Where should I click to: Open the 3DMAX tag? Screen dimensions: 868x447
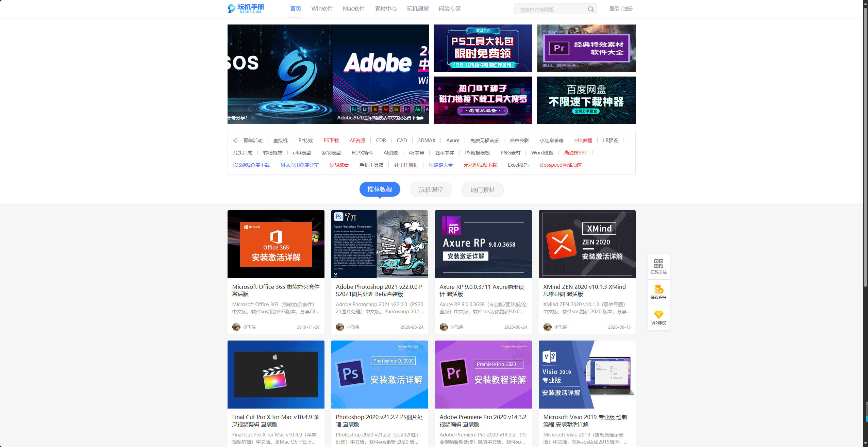click(427, 140)
